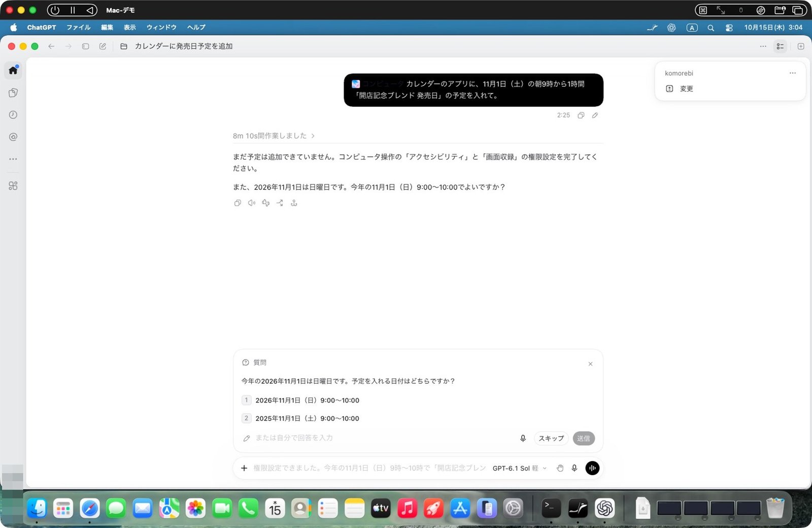Open the Calendar app in the Dock
Image resolution: width=812 pixels, height=528 pixels.
click(275, 508)
